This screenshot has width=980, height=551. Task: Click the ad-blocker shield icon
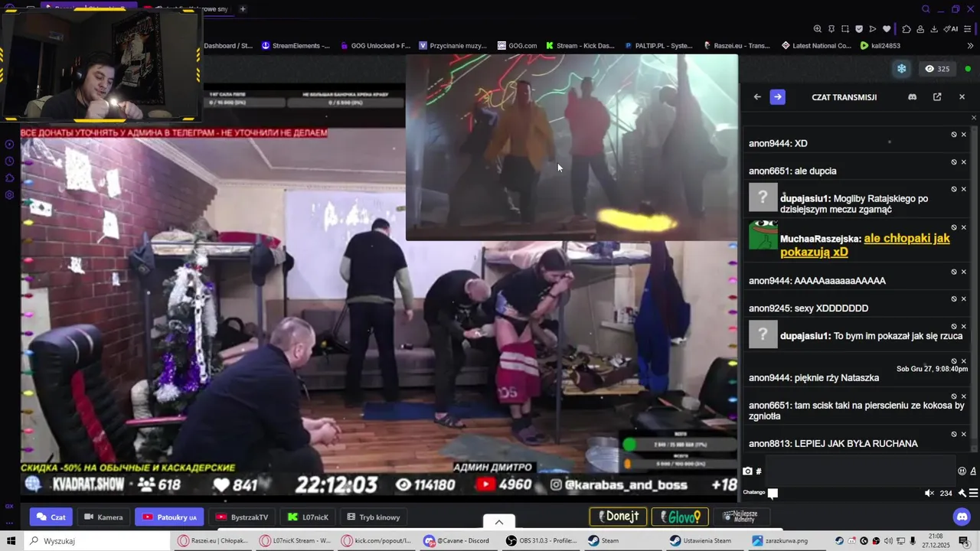(859, 29)
